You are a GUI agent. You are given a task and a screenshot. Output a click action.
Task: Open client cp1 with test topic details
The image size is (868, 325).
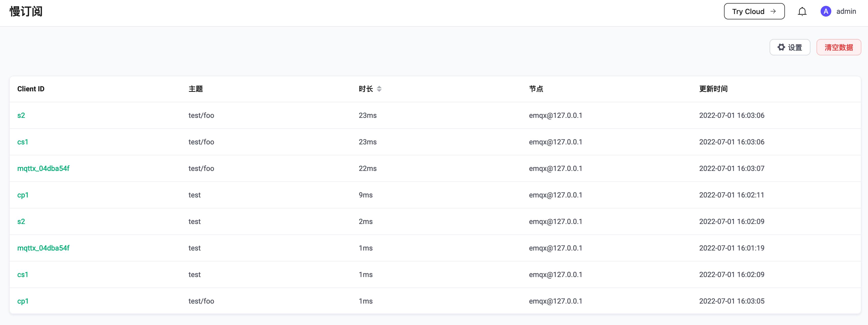pyautogui.click(x=23, y=195)
